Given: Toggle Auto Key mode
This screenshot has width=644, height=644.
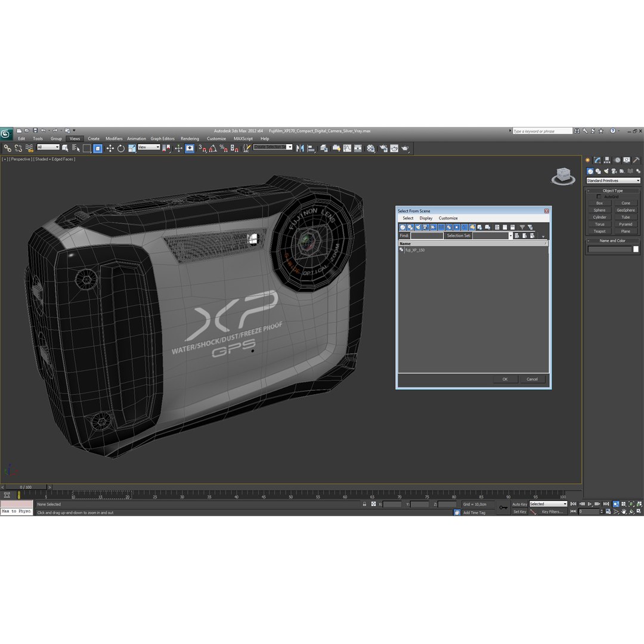Looking at the screenshot, I should pos(519,504).
